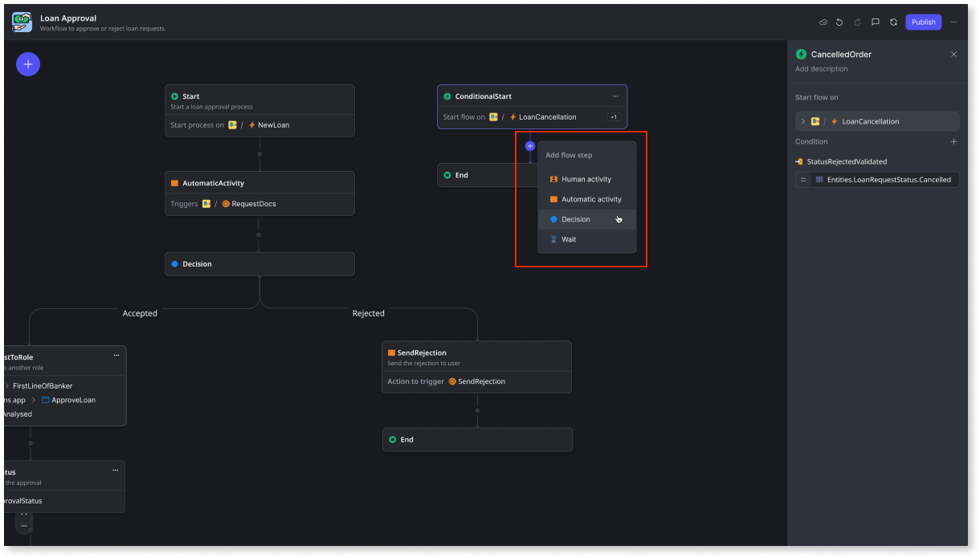This screenshot has height=558, width=980.
Task: Add a new condition with the plus button
Action: [x=953, y=141]
